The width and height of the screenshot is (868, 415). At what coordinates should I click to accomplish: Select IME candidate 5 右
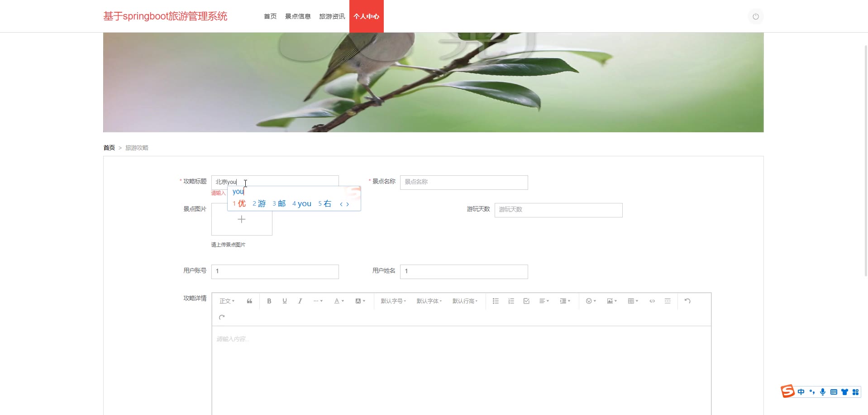coord(325,204)
